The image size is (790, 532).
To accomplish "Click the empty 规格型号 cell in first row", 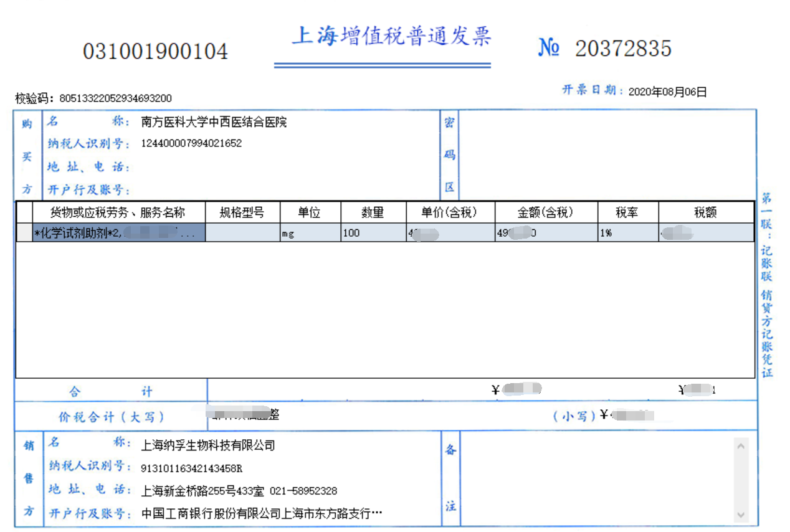I will coord(242,233).
